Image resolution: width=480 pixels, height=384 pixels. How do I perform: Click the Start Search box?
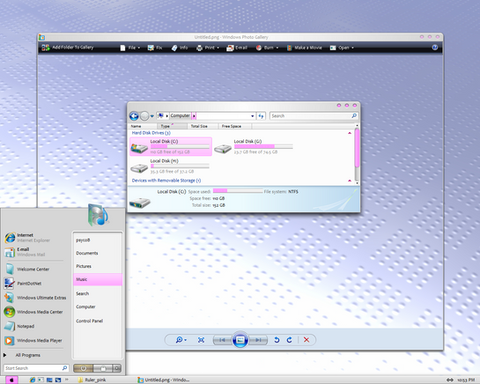[36, 368]
